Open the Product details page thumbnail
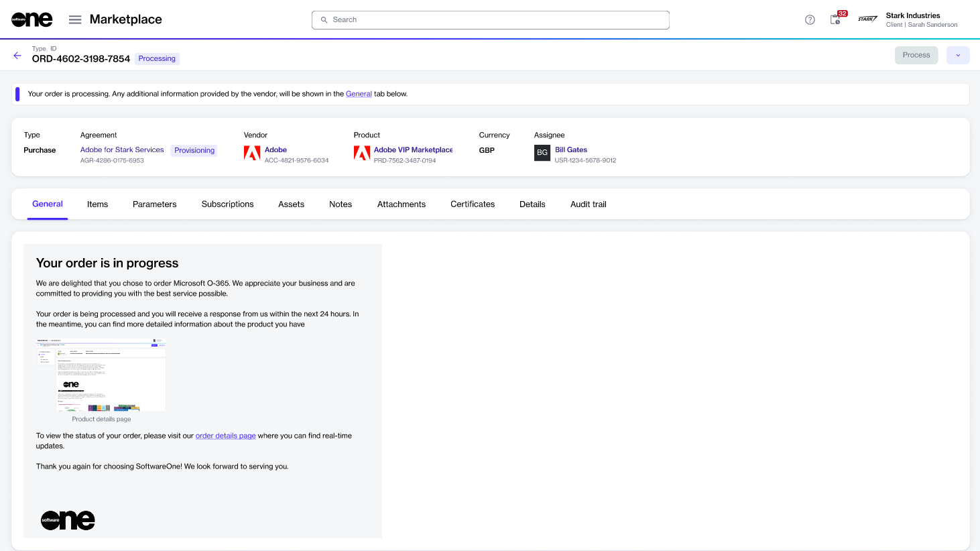 101,375
